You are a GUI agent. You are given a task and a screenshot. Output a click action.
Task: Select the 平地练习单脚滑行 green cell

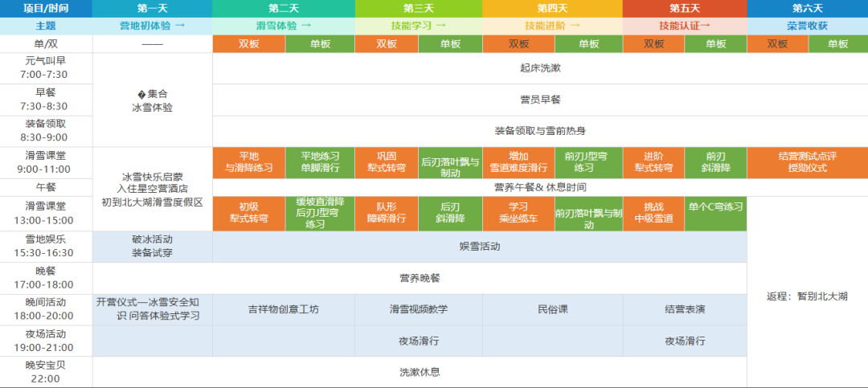tap(320, 162)
